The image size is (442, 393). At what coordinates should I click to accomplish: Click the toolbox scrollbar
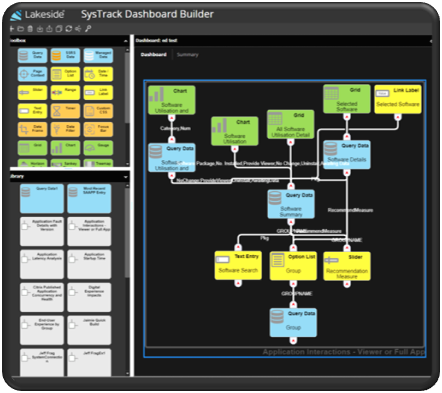(127, 87)
